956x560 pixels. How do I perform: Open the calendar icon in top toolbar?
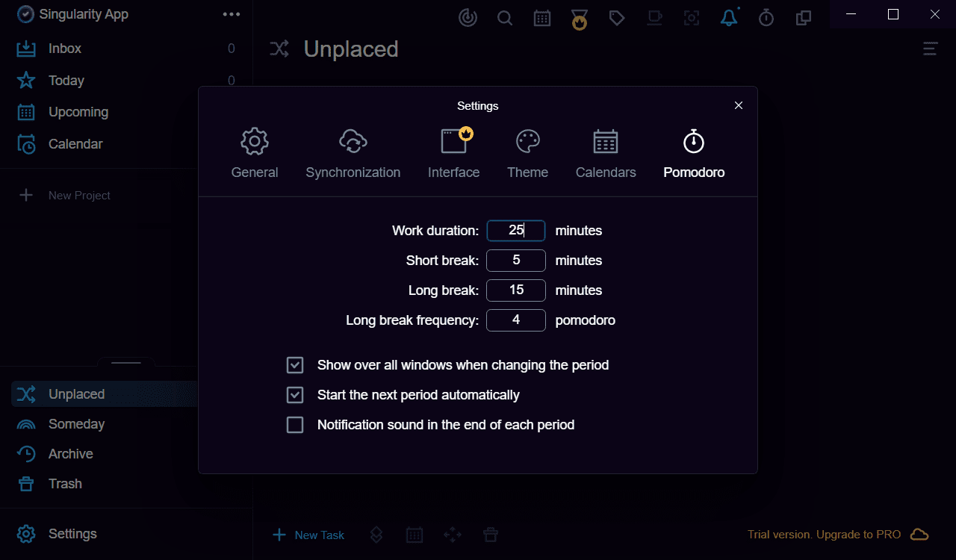542,18
